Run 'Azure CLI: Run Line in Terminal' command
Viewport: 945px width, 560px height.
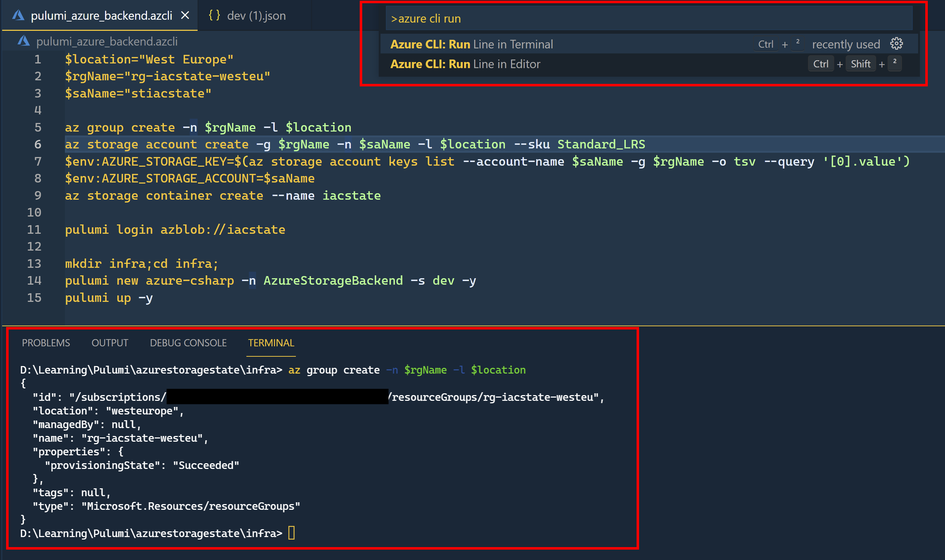(x=472, y=44)
